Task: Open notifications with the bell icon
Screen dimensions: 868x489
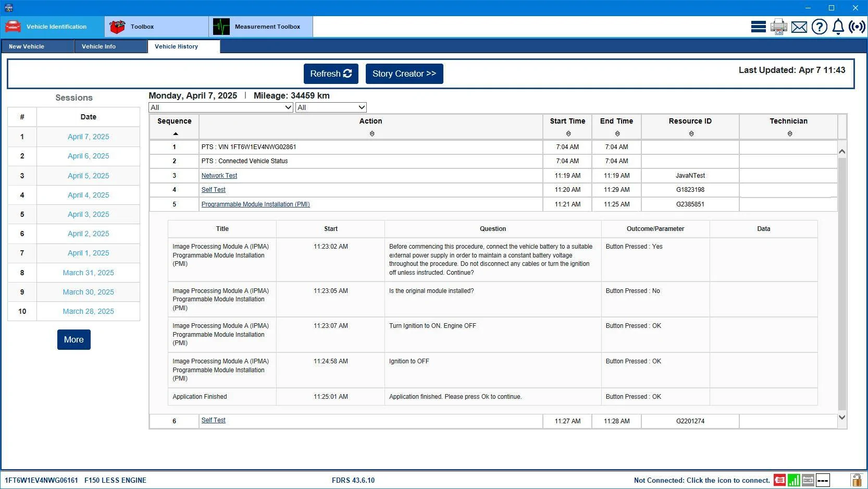Action: 838,27
